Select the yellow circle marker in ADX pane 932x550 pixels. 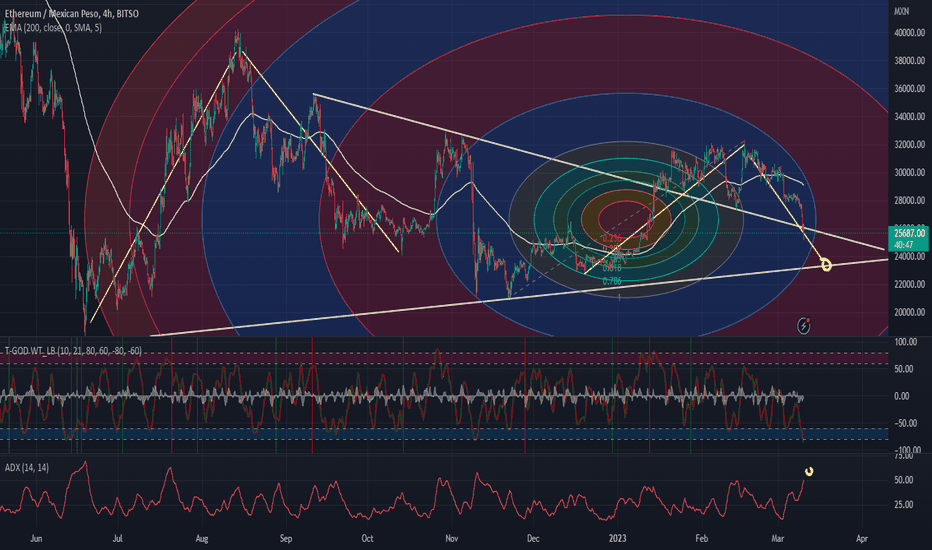click(809, 472)
